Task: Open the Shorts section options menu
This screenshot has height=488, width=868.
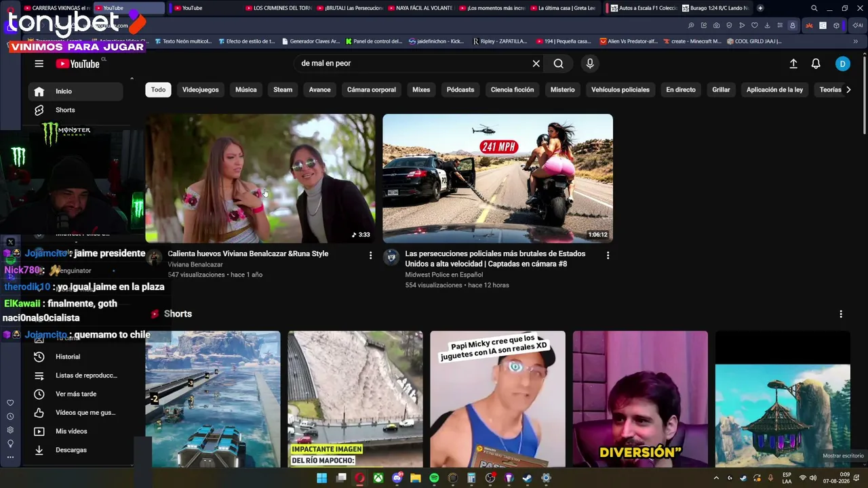Action: [x=841, y=314]
